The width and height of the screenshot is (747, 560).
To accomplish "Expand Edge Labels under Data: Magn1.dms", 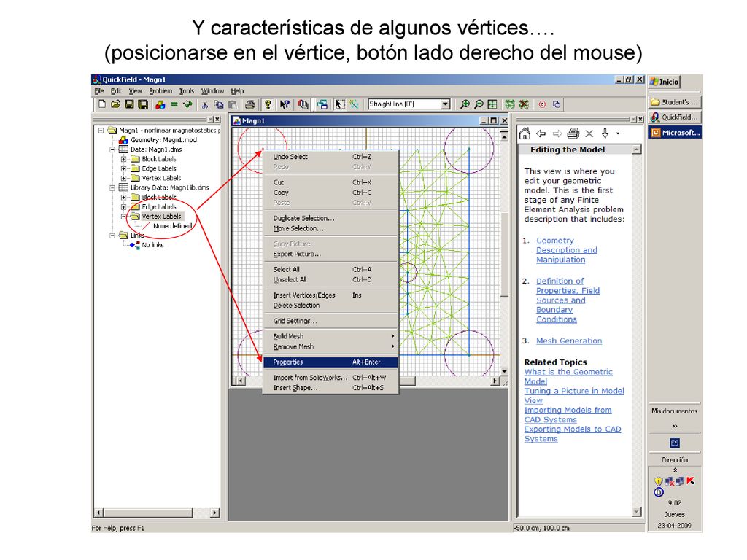I will coord(124,168).
